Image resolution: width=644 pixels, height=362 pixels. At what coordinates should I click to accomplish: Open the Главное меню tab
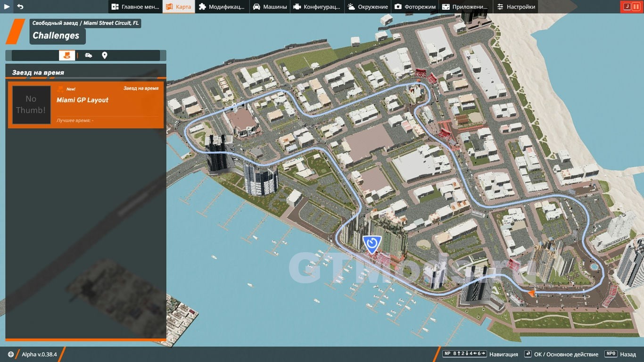(135, 7)
